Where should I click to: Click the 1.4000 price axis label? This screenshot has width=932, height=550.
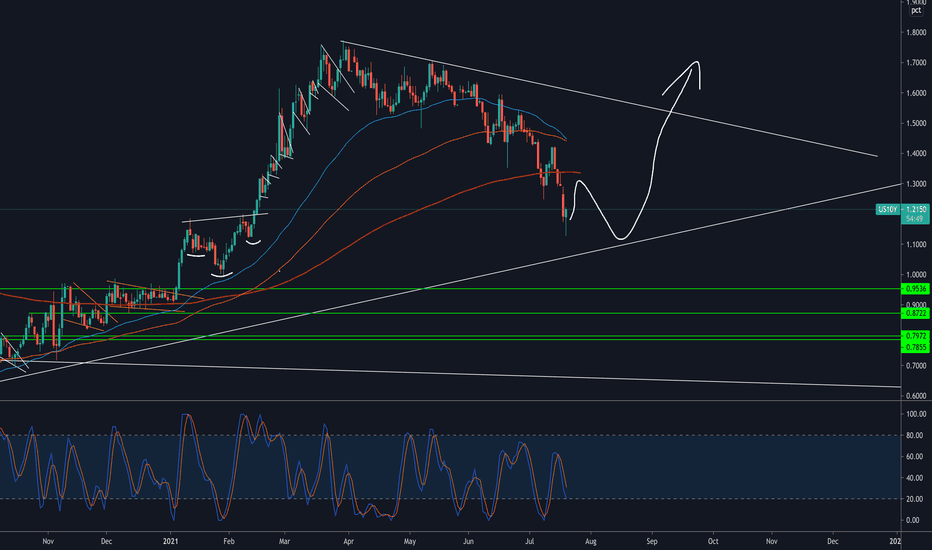916,153
